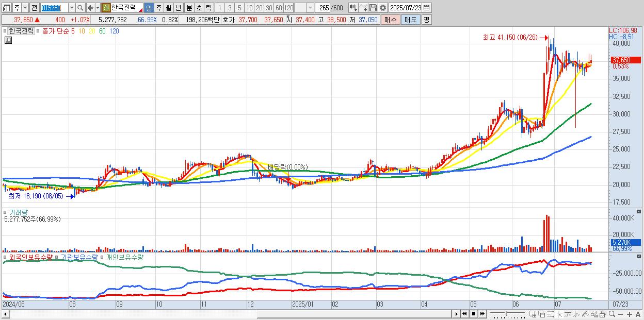This screenshot has height=320, width=644.
Task: Select the minute 분 period toggle
Action: tap(189, 8)
